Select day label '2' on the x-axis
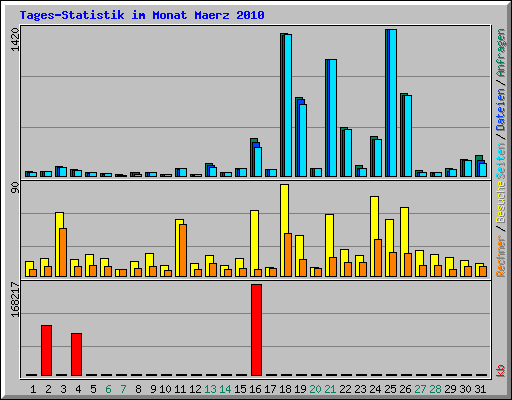Viewport: 512px width, 400px height. point(48,389)
